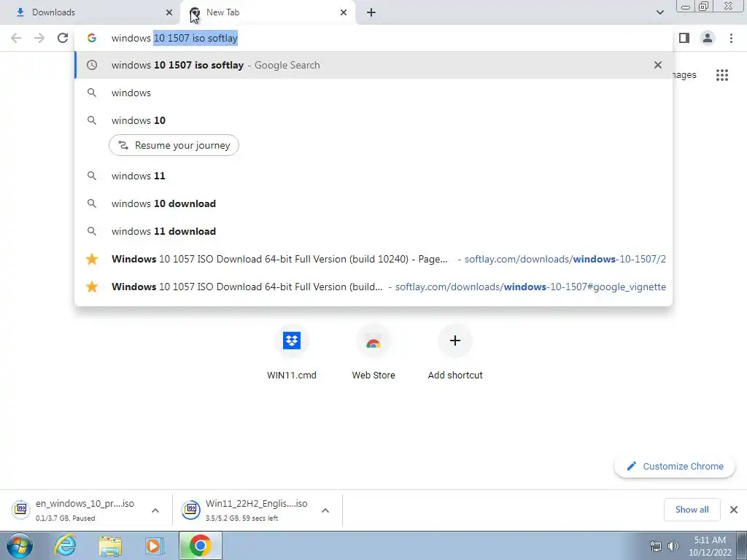
Task: Open a new tab with plus button
Action: pos(371,12)
